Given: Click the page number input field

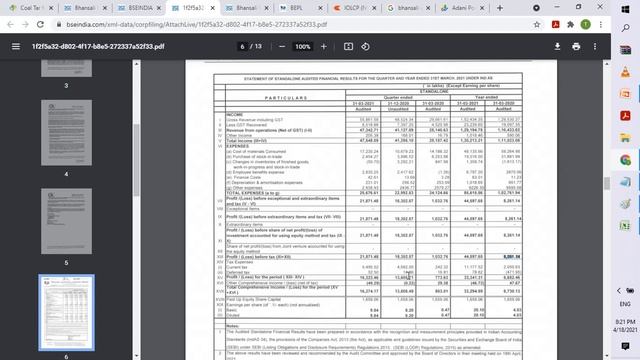Looking at the screenshot, I should coord(242,47).
